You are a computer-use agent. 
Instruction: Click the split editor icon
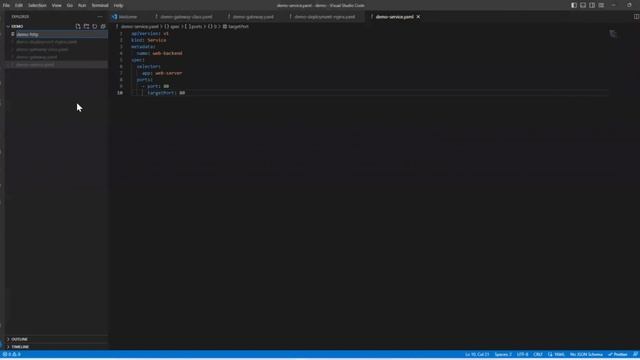(636, 17)
